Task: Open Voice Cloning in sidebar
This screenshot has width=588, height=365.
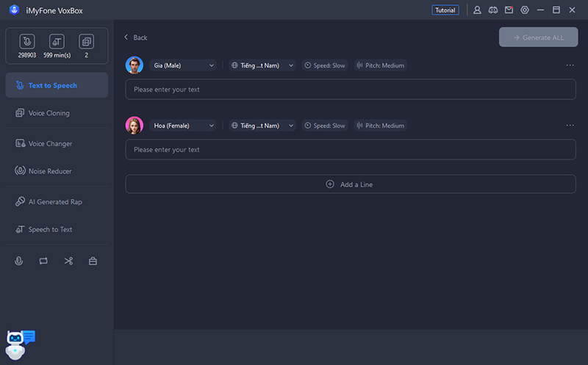Action: (x=57, y=113)
